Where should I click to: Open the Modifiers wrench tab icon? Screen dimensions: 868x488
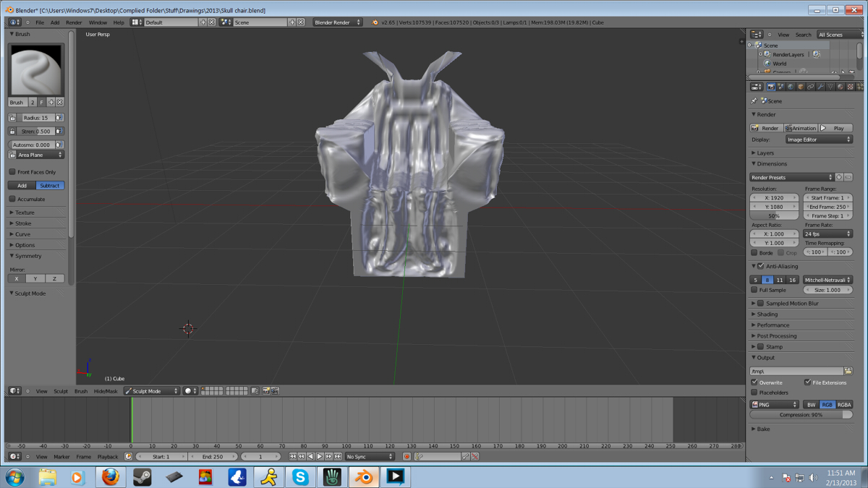[x=820, y=87]
